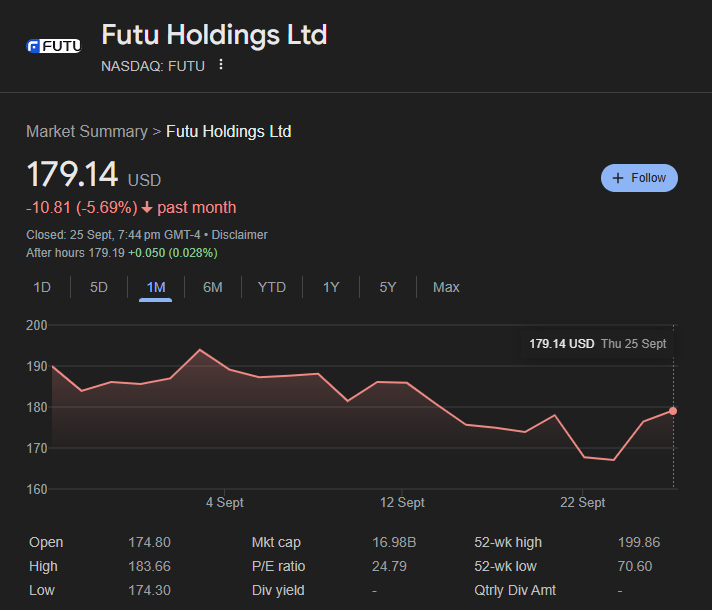Click the 160 y-axis label
Screen dimensions: 712x610
(x=37, y=489)
